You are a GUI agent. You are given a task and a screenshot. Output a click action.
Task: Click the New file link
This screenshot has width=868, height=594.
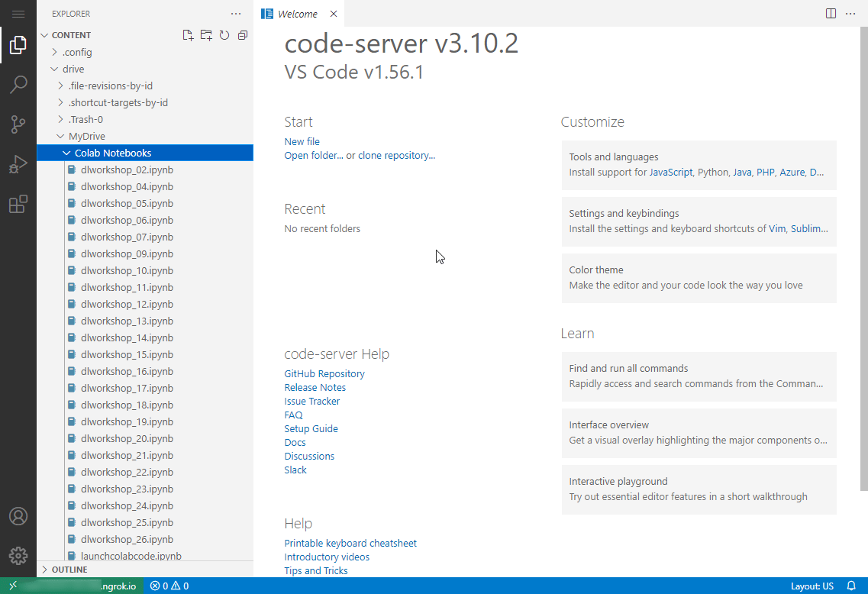(302, 141)
